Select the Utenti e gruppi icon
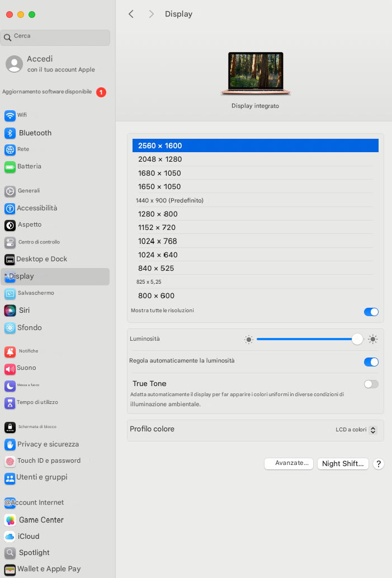The image size is (392, 578). click(10, 478)
